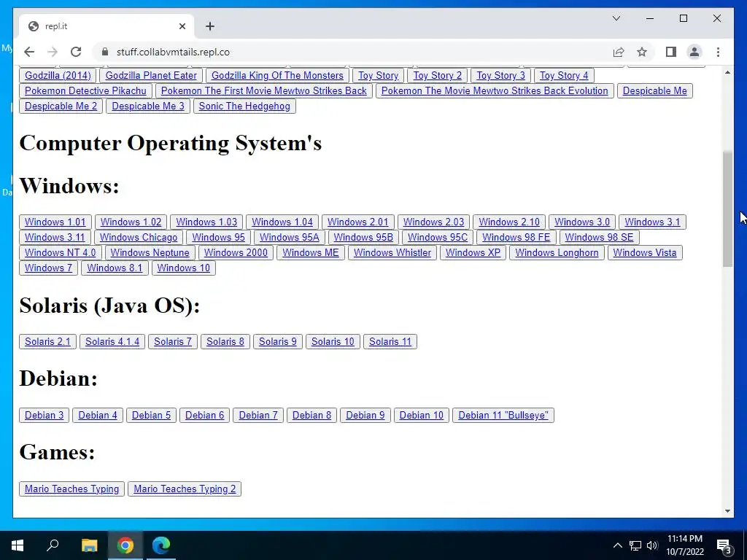Reload the current page
The width and height of the screenshot is (747, 560).
76,52
